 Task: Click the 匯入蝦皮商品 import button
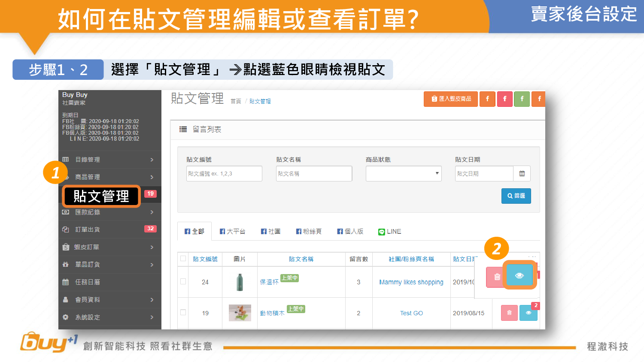pyautogui.click(x=451, y=99)
